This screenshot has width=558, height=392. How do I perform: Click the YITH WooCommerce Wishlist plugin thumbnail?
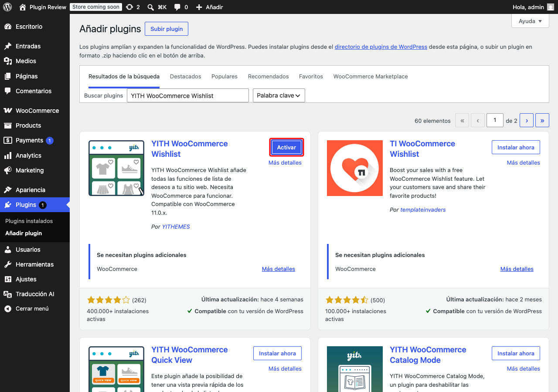click(116, 168)
